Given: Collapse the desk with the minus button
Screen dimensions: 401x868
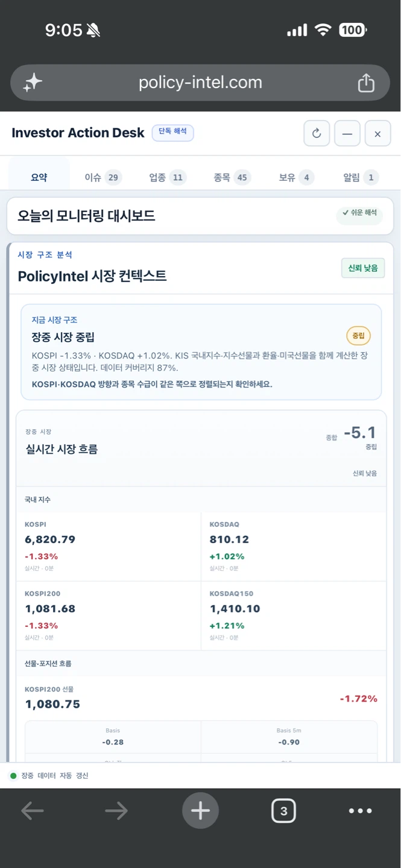Looking at the screenshot, I should (x=347, y=134).
